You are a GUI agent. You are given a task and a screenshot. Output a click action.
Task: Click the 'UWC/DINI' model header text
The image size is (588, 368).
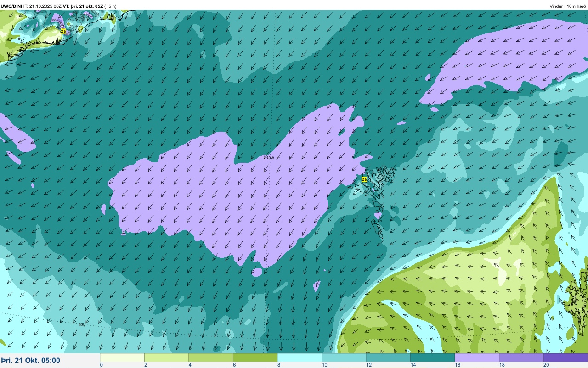point(11,6)
